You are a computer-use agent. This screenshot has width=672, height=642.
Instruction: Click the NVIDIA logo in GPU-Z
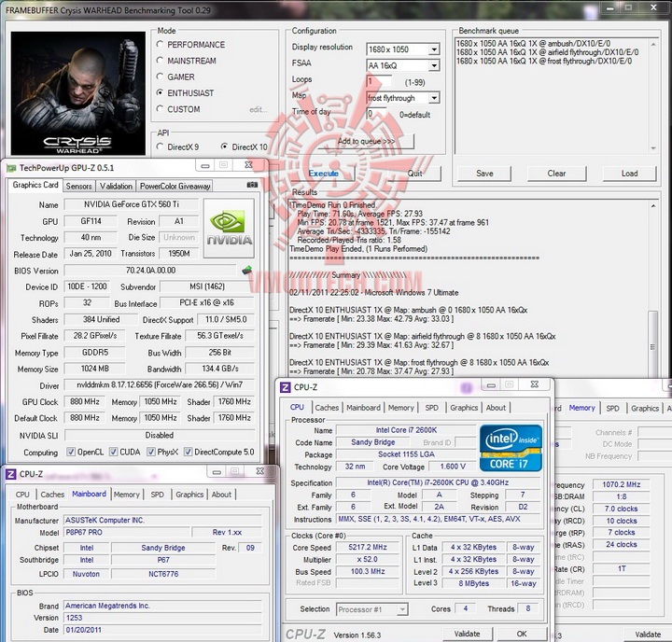pos(229,228)
